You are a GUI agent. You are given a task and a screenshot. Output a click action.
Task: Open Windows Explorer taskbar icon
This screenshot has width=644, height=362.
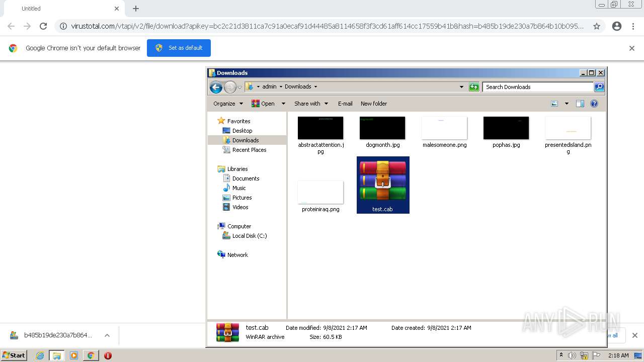click(57, 355)
